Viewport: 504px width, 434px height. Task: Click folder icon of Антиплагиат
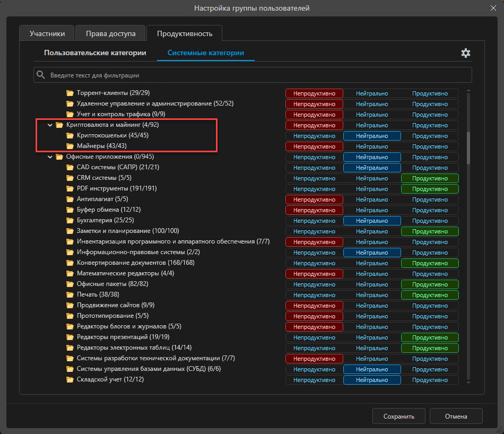tap(70, 199)
